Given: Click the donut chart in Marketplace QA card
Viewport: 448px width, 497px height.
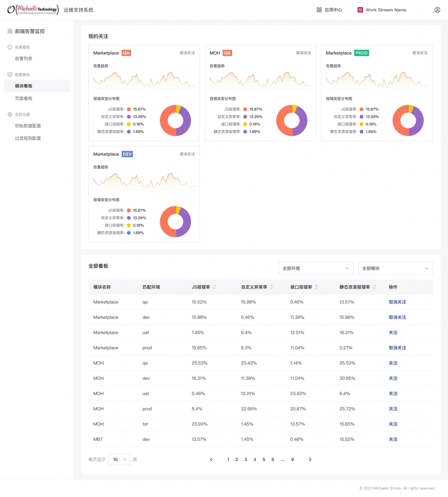Looking at the screenshot, I should coord(176,120).
